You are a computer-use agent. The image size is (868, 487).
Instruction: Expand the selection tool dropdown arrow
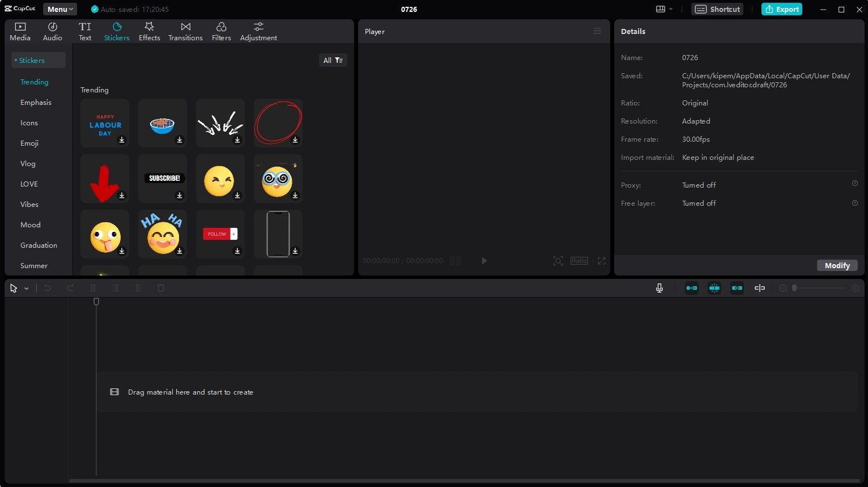click(26, 288)
